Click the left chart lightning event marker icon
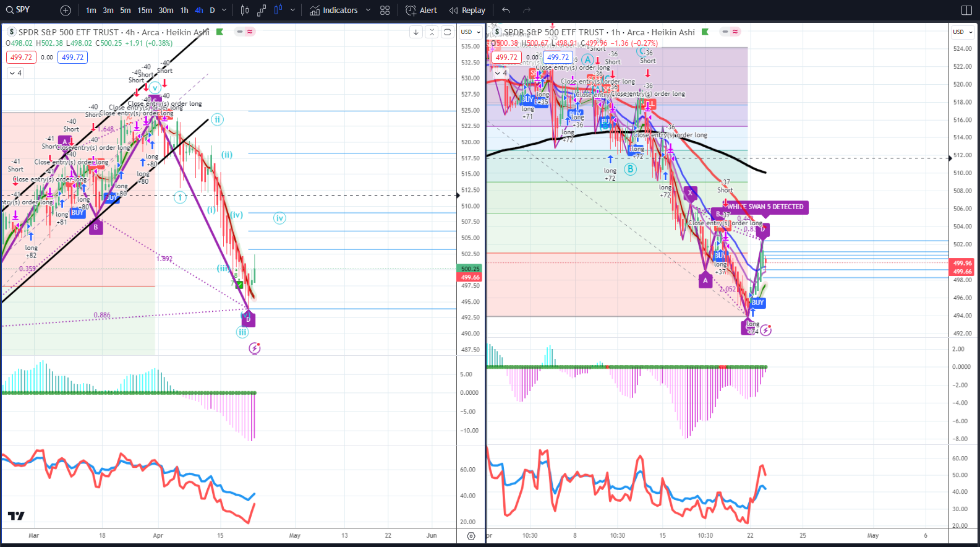 [255, 348]
